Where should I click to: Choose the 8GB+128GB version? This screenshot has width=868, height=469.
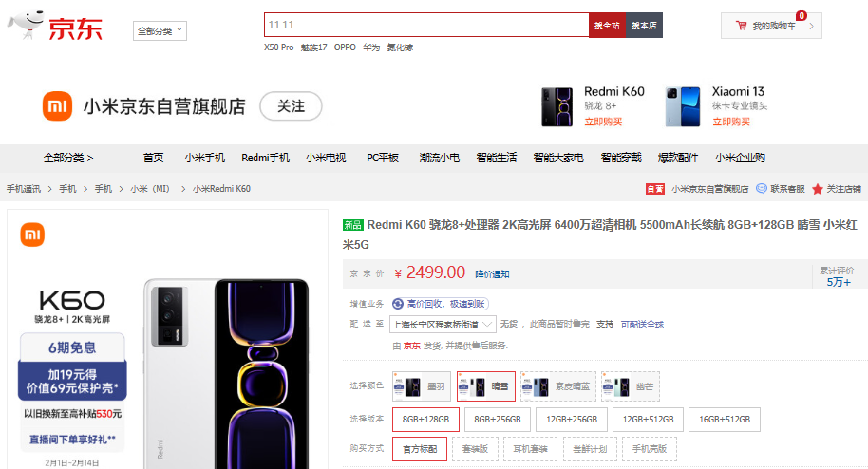click(x=425, y=420)
